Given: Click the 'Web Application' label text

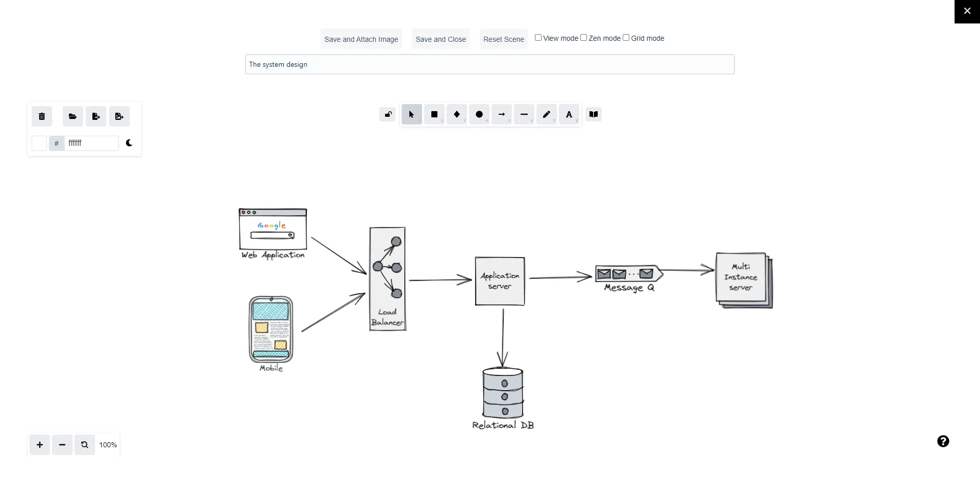Looking at the screenshot, I should (x=273, y=255).
